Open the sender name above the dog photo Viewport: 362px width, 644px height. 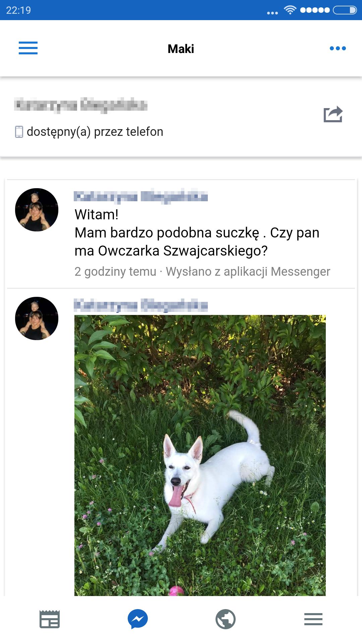coord(141,305)
